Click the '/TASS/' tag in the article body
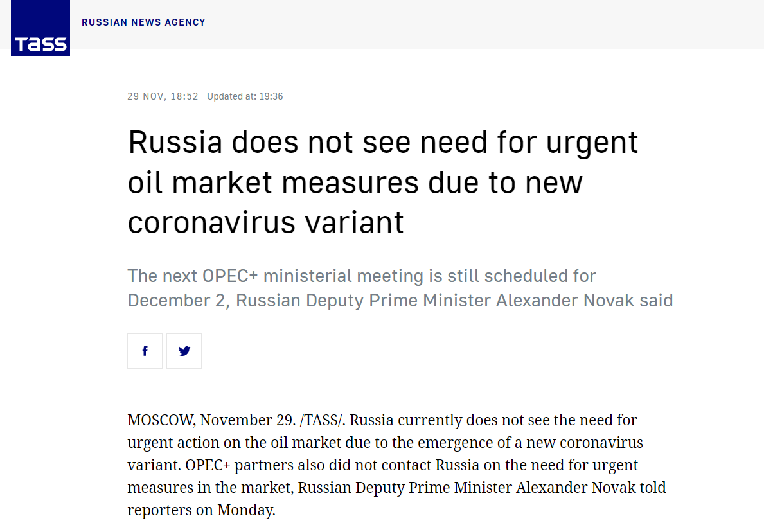Viewport: 764px width, 532px height. [x=323, y=420]
